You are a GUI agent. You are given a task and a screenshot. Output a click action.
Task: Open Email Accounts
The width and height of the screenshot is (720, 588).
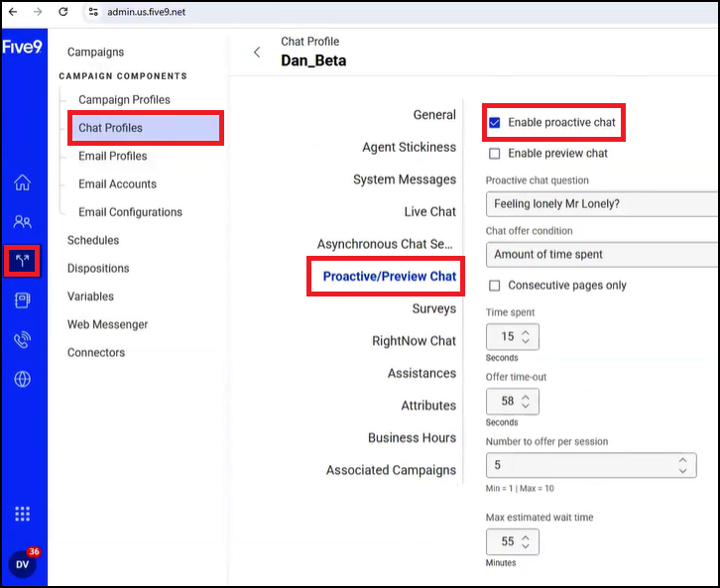(117, 184)
